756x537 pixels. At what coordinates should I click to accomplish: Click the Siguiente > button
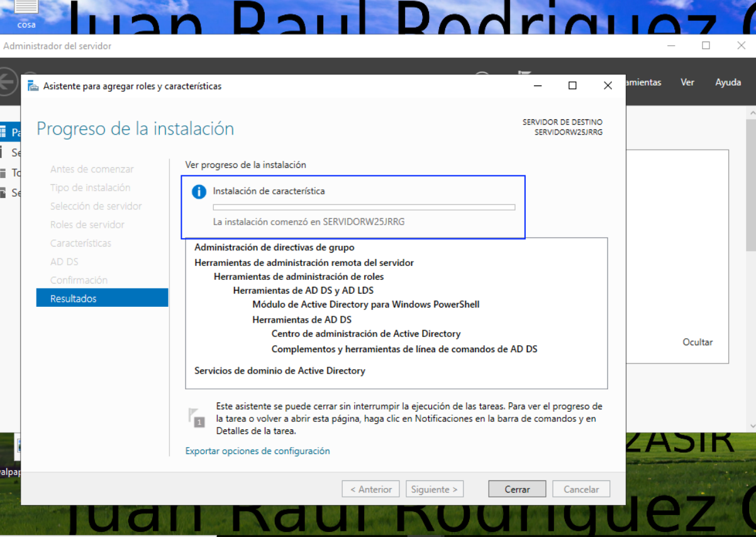pos(435,489)
